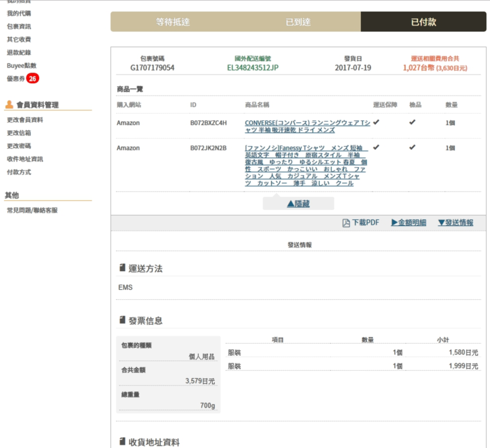Open the Fanessy T-shirt product link
Screen dimensions: 490x448
point(306,165)
